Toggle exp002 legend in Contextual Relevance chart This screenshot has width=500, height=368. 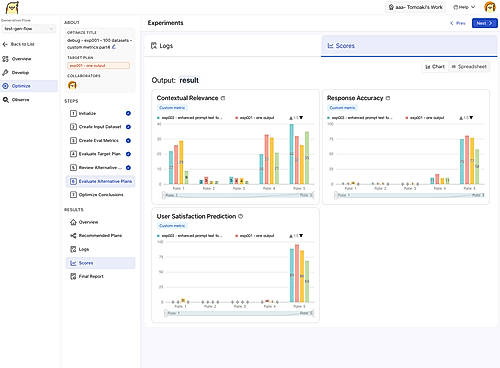189,118
